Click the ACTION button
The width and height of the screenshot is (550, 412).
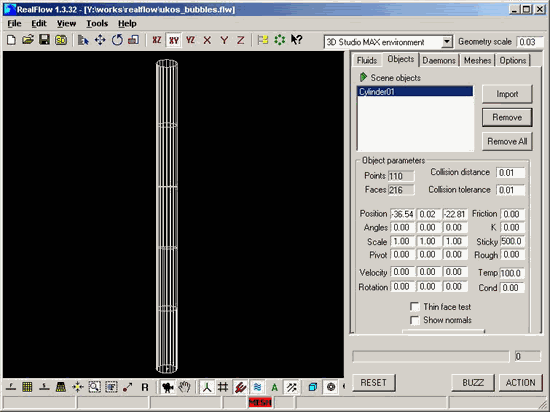click(x=521, y=383)
